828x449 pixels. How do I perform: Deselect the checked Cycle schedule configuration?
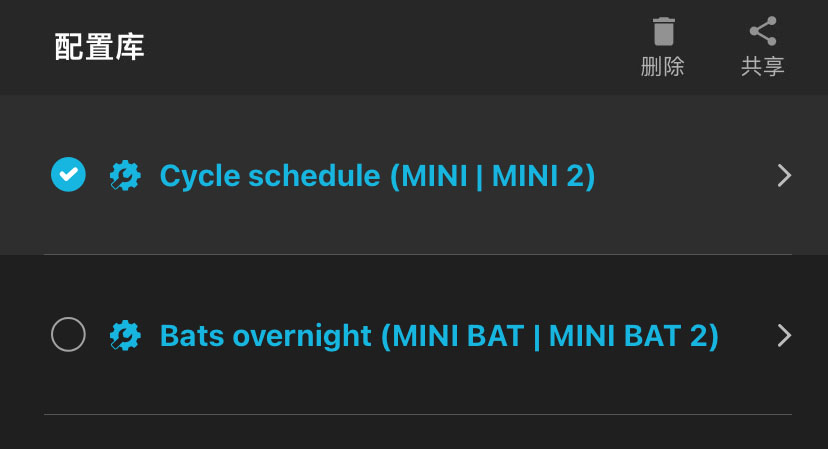[68, 175]
